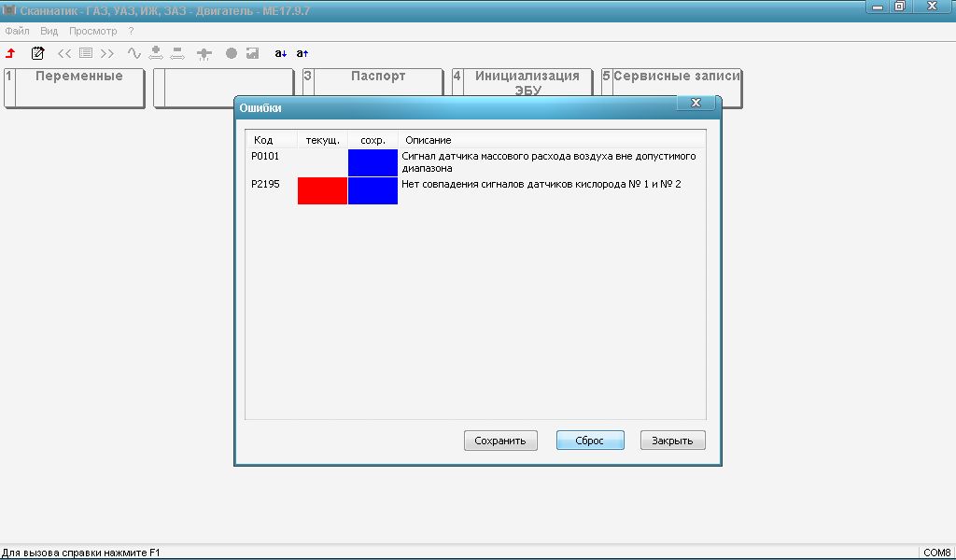Screen dimensions: 956x560
Task: Switch to the Паспорт tab
Action: pyautogui.click(x=373, y=82)
